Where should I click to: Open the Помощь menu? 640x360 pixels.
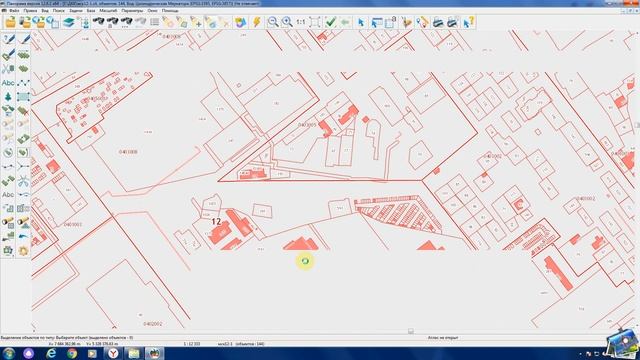click(x=170, y=11)
